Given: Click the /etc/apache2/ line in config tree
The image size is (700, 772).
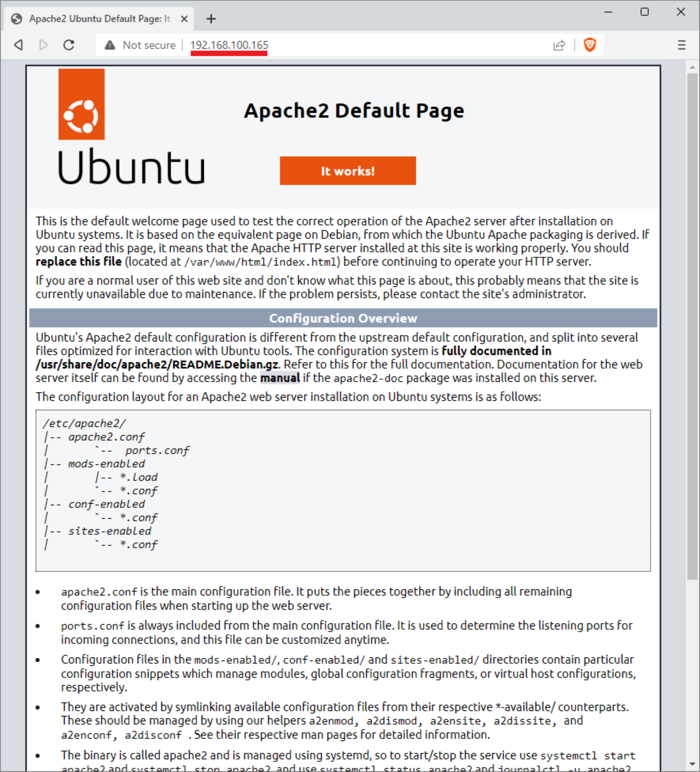Looking at the screenshot, I should (x=84, y=424).
